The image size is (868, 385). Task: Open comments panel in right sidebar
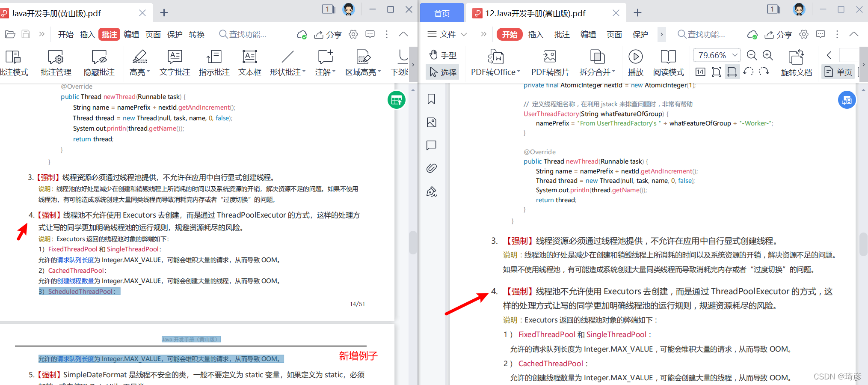pyautogui.click(x=431, y=145)
